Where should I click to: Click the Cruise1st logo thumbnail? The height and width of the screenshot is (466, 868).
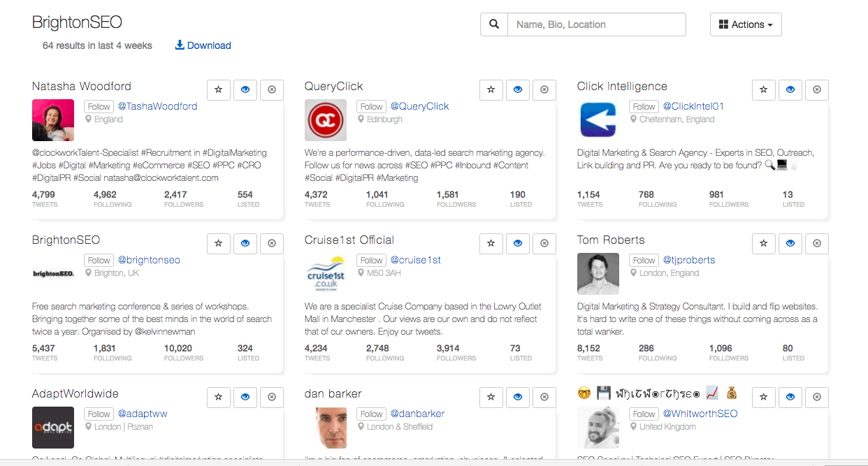tap(326, 274)
